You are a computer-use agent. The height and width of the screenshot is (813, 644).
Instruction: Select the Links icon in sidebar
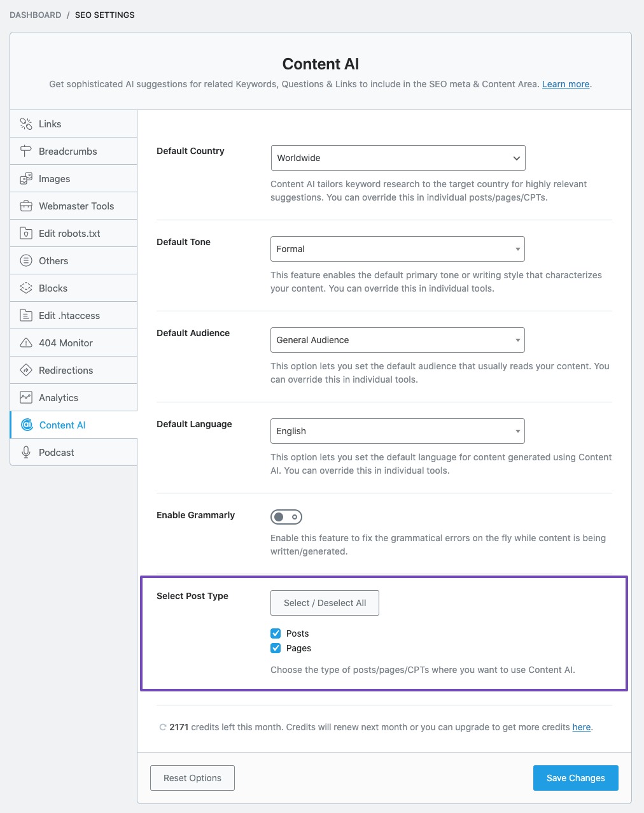[x=26, y=124]
